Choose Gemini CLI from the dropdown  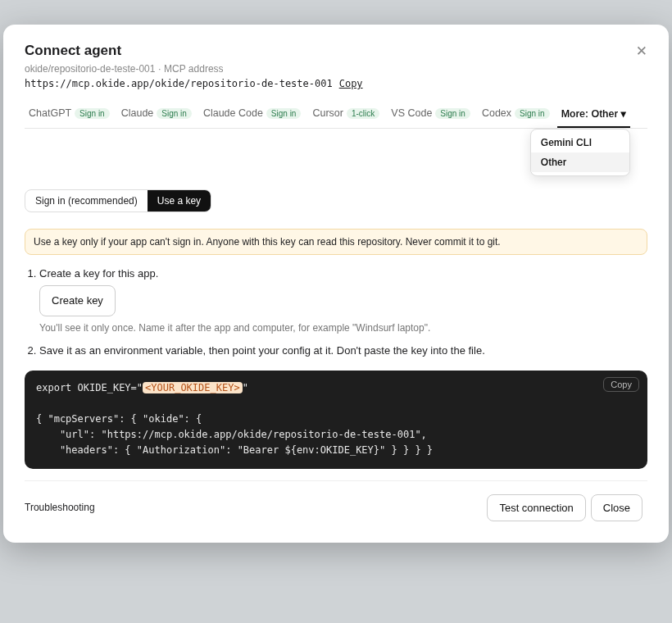pyautogui.click(x=580, y=143)
